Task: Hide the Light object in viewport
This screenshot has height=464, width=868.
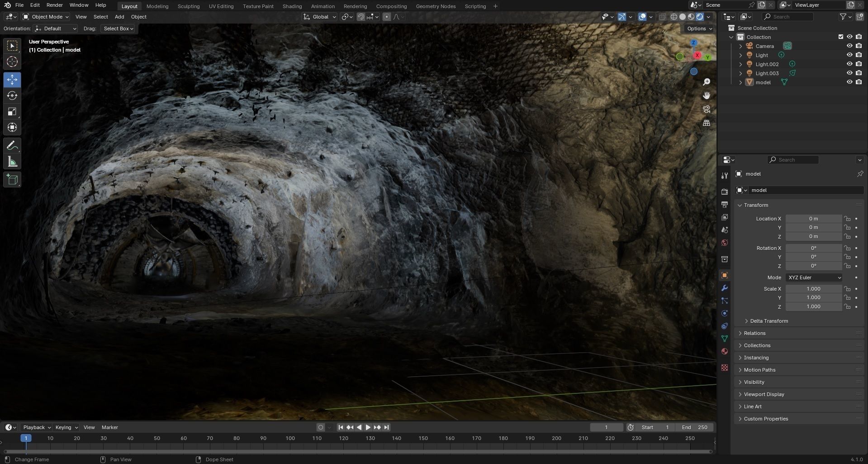Action: [x=849, y=55]
